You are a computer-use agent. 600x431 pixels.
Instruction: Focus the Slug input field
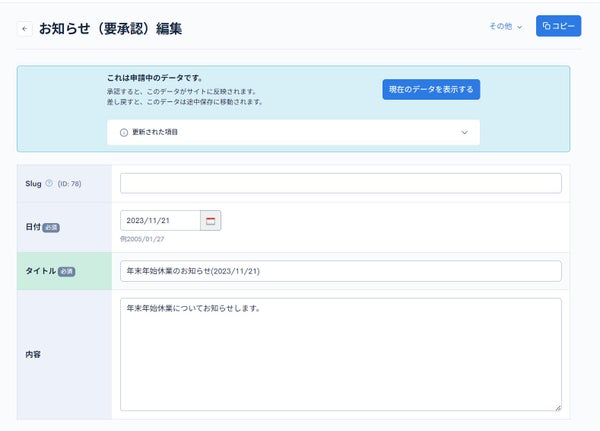click(341, 183)
